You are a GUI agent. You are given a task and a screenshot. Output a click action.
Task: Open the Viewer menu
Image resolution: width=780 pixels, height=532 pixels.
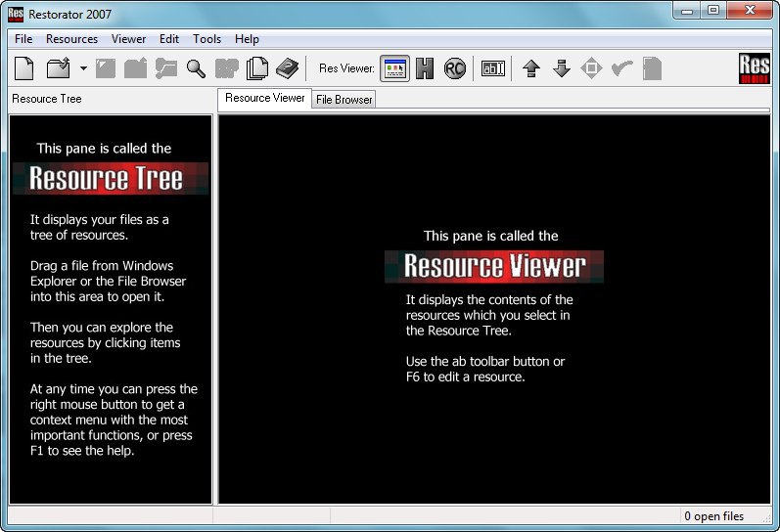pos(128,39)
